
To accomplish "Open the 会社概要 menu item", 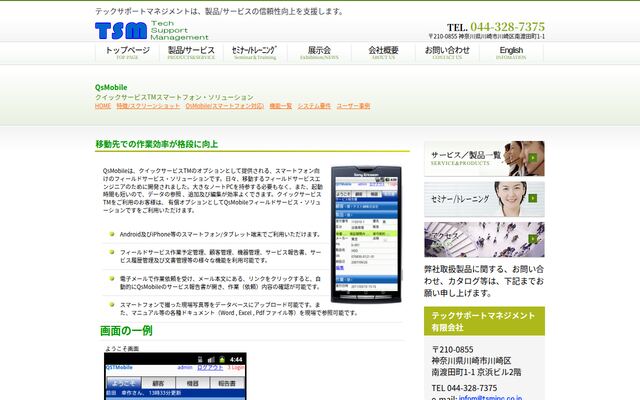I will 383,53.
